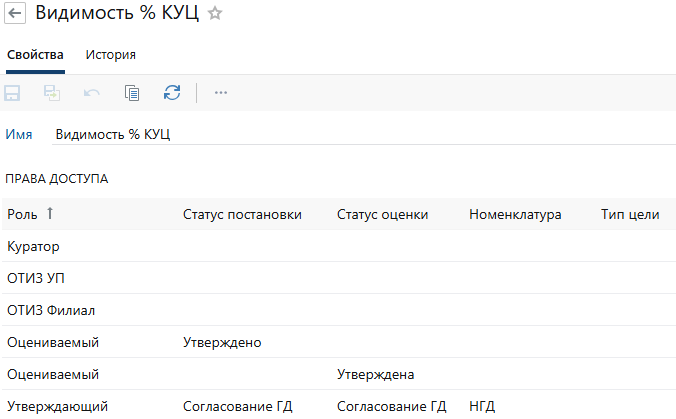The width and height of the screenshot is (676, 419).
Task: Open the more actions ellipsis menu
Action: (x=221, y=93)
